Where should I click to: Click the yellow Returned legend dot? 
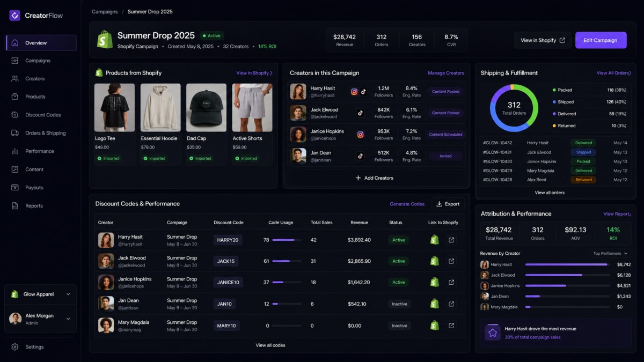554,125
